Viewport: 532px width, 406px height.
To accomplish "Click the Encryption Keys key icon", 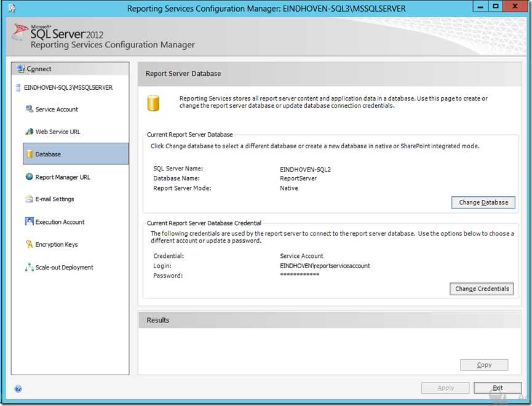I will [29, 244].
